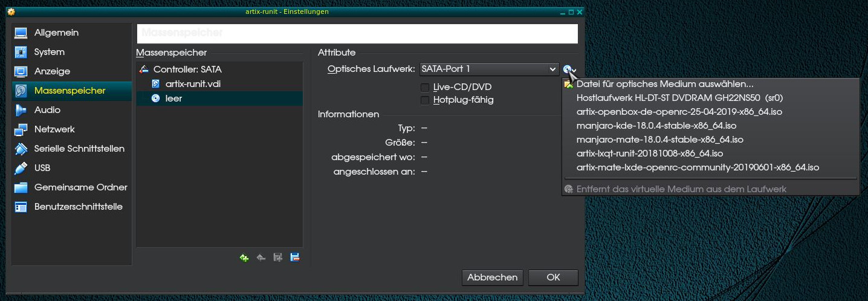Viewport: 868px width, 301px height.
Task: Open the Netzwerk settings page
Action: click(54, 129)
